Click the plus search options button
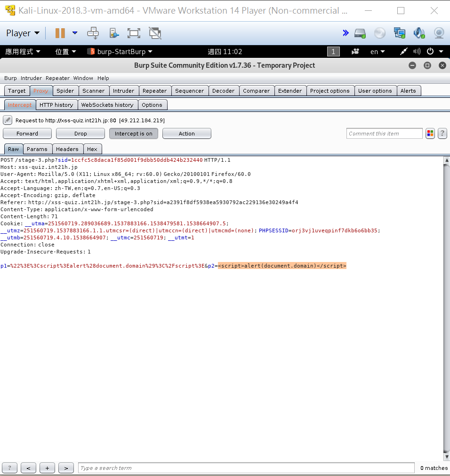450x476 pixels. pyautogui.click(x=48, y=468)
